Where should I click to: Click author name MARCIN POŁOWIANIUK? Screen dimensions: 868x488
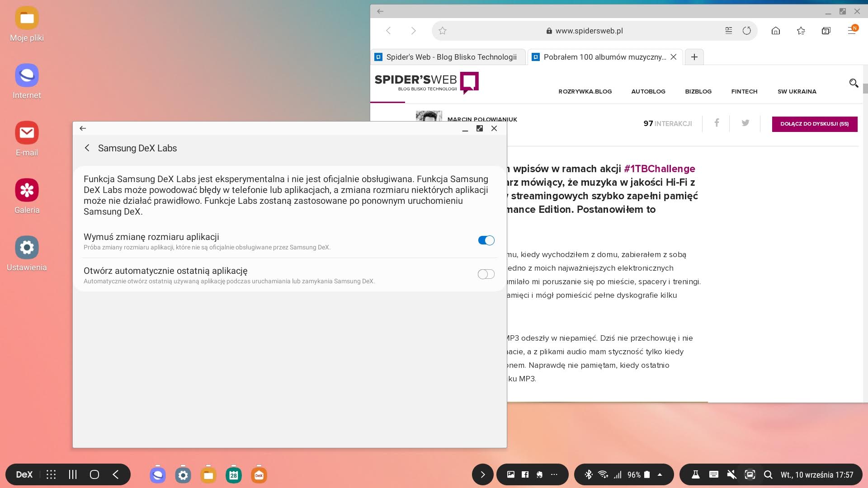pyautogui.click(x=482, y=119)
